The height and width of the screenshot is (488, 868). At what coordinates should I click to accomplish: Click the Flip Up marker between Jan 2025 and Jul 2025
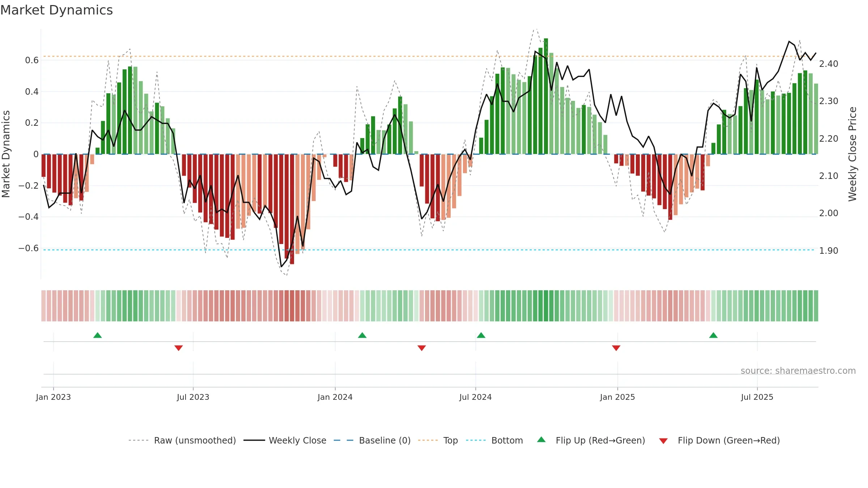(714, 335)
